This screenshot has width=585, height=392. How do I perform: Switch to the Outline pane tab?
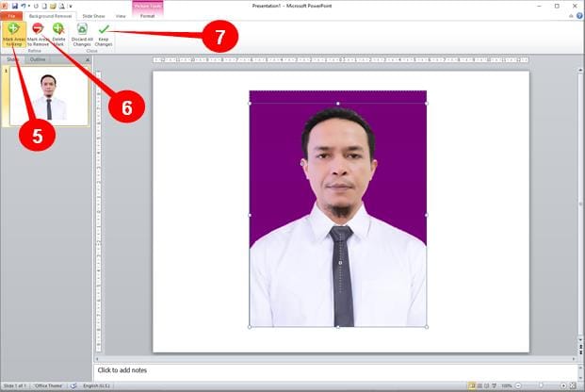tap(38, 59)
